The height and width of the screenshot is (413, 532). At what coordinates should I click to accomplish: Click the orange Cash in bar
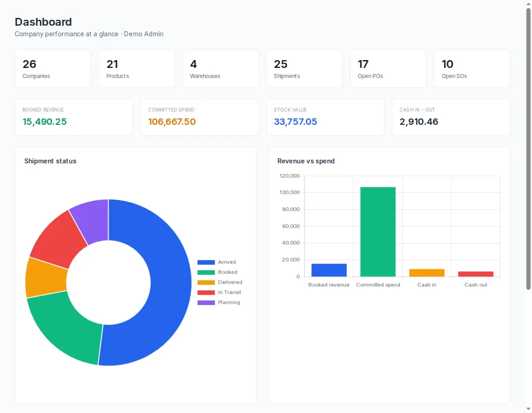pos(427,273)
